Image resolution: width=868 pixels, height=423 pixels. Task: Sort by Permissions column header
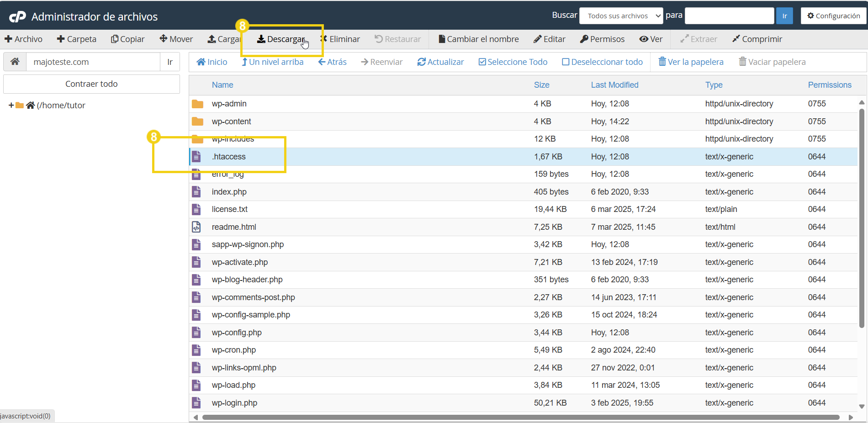pos(830,85)
